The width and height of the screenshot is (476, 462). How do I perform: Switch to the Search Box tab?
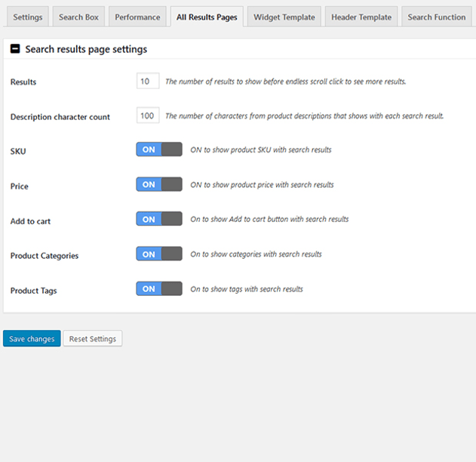point(78,17)
